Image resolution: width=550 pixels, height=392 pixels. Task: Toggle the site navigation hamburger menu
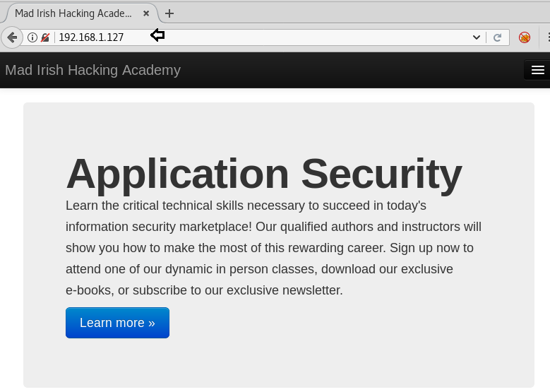[x=537, y=70]
